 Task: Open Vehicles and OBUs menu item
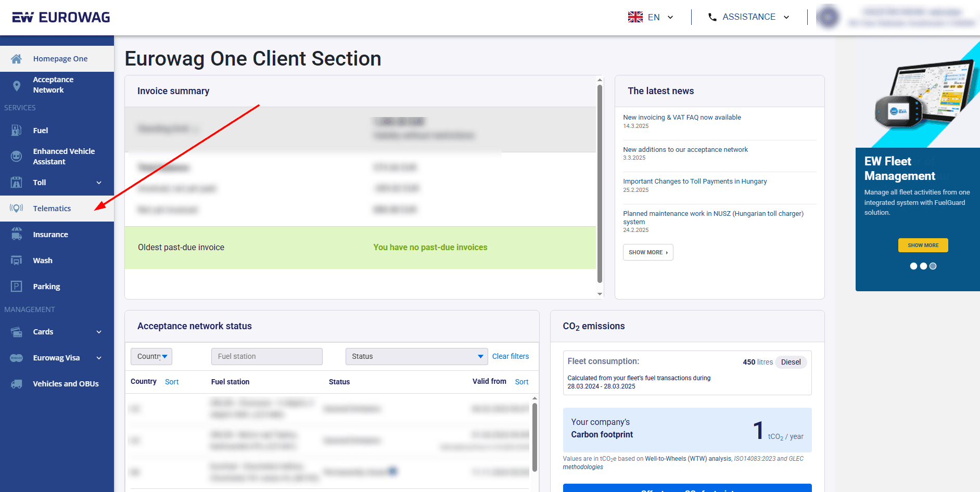coord(57,384)
